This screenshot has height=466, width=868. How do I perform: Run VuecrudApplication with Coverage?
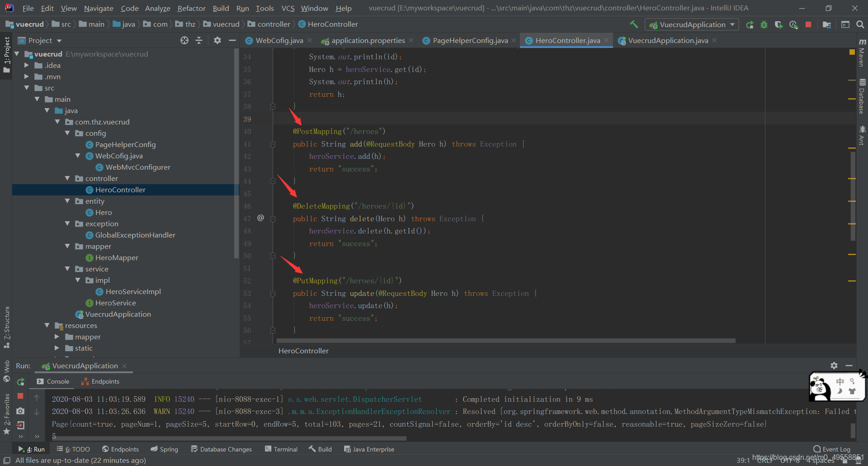coord(779,25)
